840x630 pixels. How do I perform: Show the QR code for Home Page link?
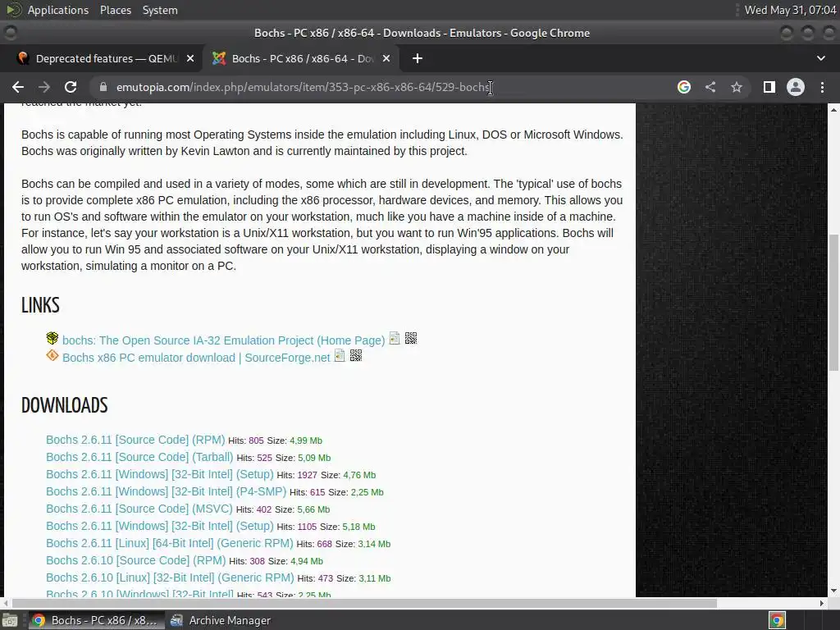click(x=411, y=338)
